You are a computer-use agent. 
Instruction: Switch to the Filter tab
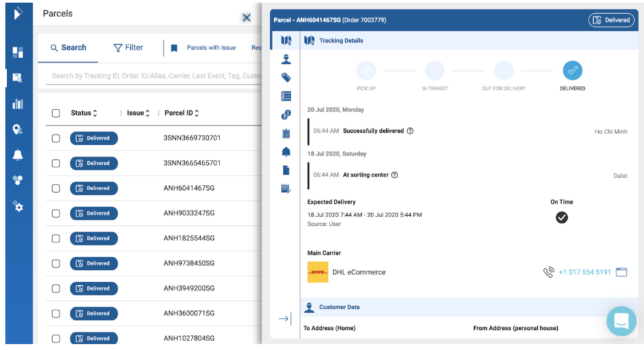[128, 48]
